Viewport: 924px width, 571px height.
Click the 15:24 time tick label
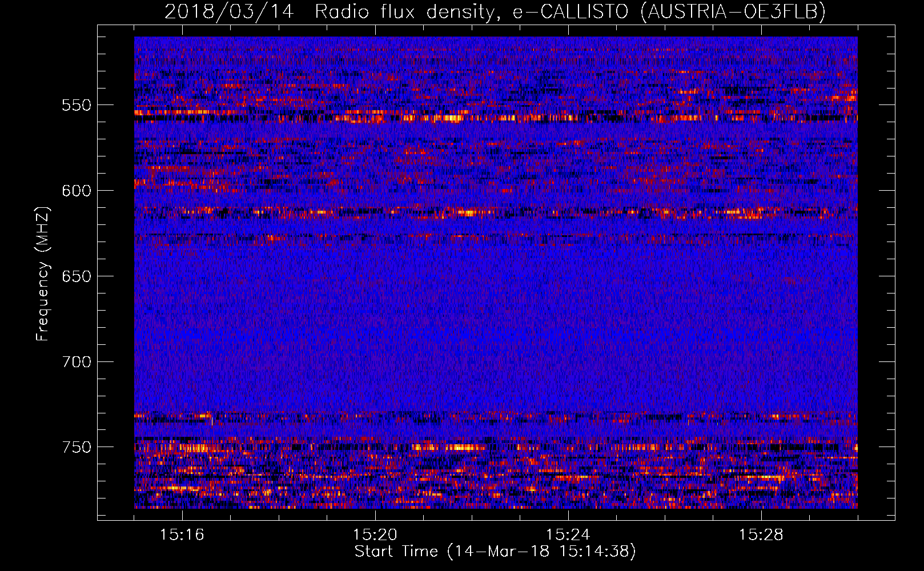click(568, 535)
